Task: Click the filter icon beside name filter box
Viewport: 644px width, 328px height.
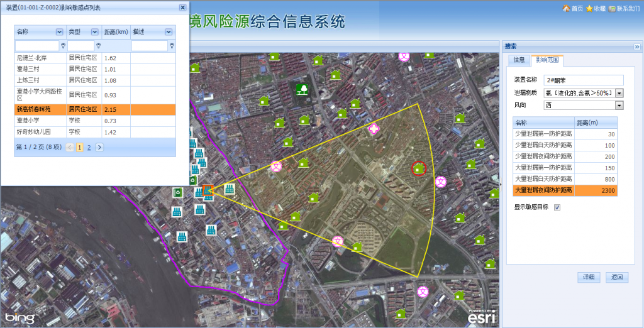Action: [63, 46]
